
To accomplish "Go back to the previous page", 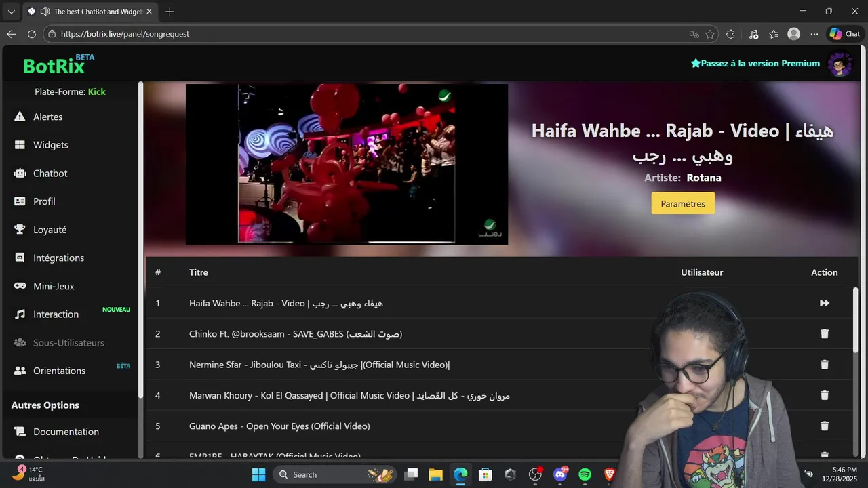I will (x=11, y=34).
